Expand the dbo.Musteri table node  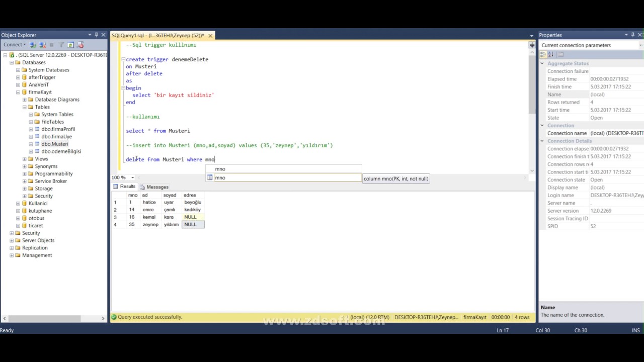[x=31, y=144]
